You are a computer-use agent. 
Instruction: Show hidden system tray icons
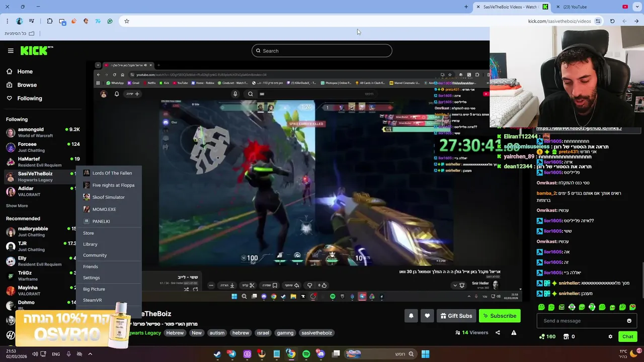click(x=90, y=354)
